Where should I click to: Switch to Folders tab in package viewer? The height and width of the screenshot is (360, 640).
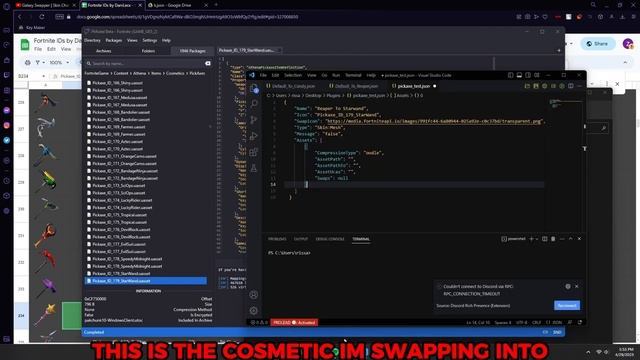[x=148, y=51]
